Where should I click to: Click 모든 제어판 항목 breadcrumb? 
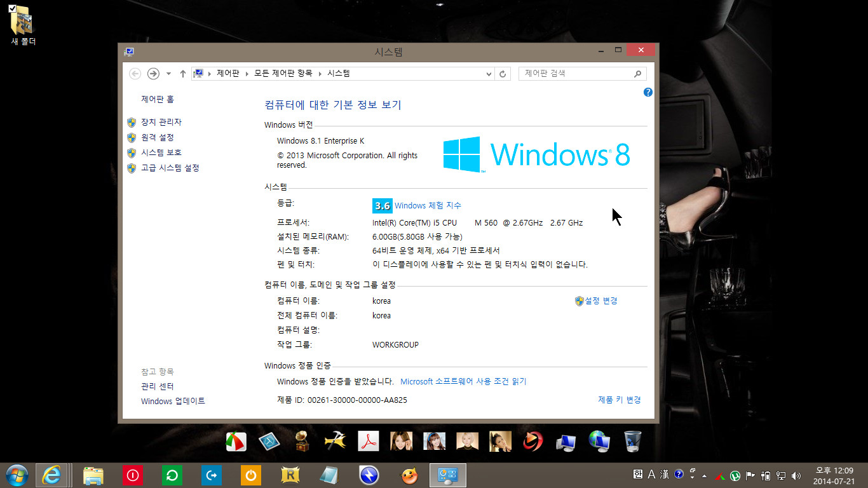point(283,74)
